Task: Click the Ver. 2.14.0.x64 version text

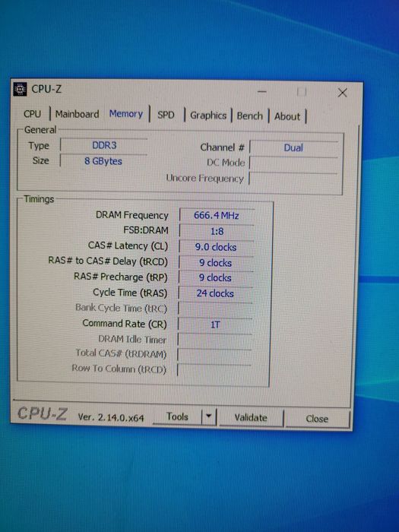Action: pyautogui.click(x=111, y=417)
